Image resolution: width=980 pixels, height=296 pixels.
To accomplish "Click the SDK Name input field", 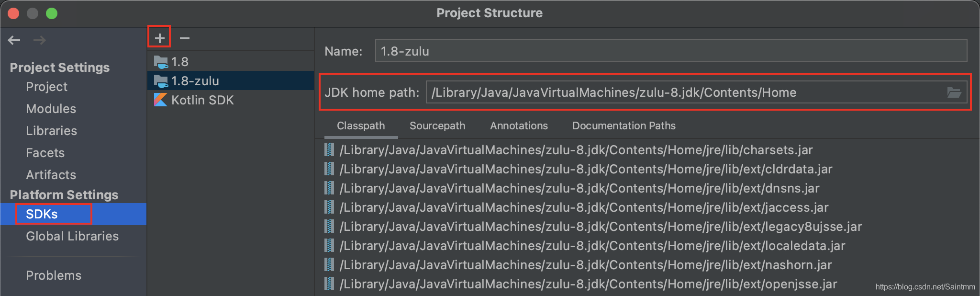I will [670, 51].
